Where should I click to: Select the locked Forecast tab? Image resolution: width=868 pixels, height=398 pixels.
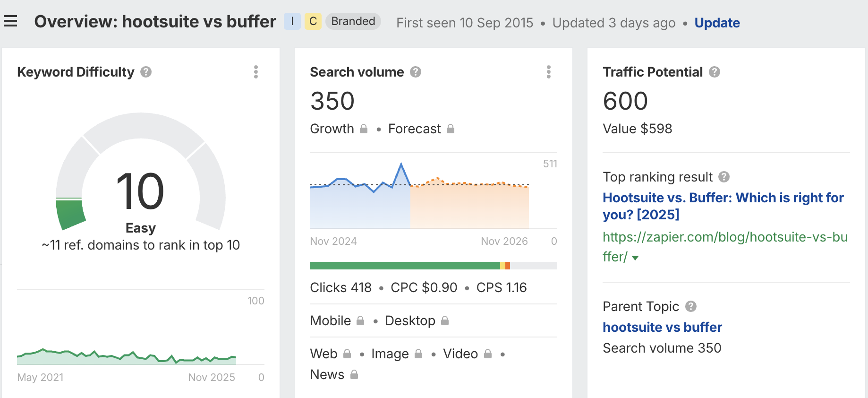pos(421,129)
